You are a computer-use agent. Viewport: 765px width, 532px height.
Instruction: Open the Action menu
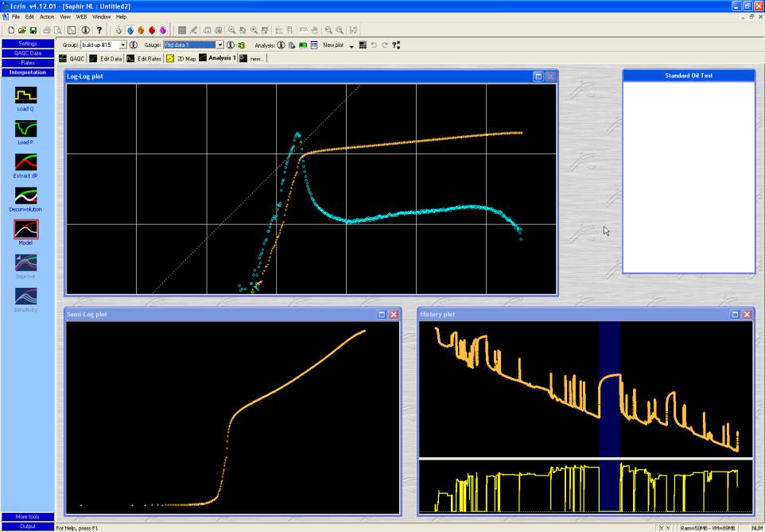(x=47, y=17)
